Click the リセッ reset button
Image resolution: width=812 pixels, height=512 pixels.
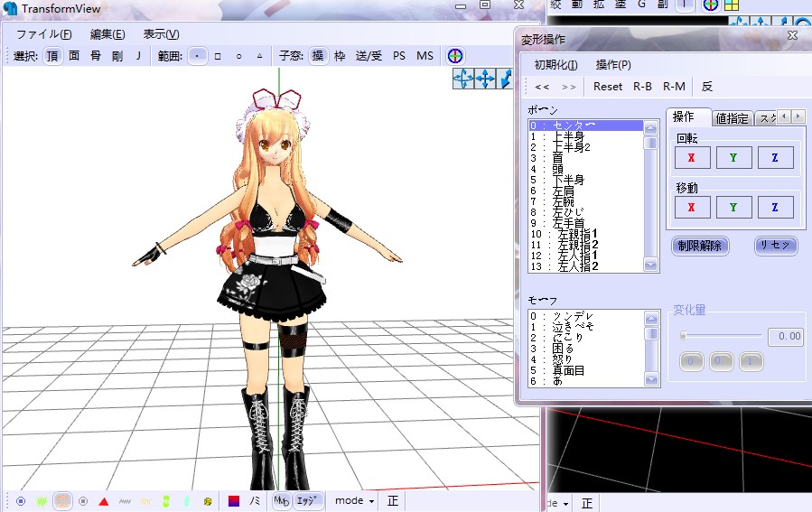coord(775,246)
